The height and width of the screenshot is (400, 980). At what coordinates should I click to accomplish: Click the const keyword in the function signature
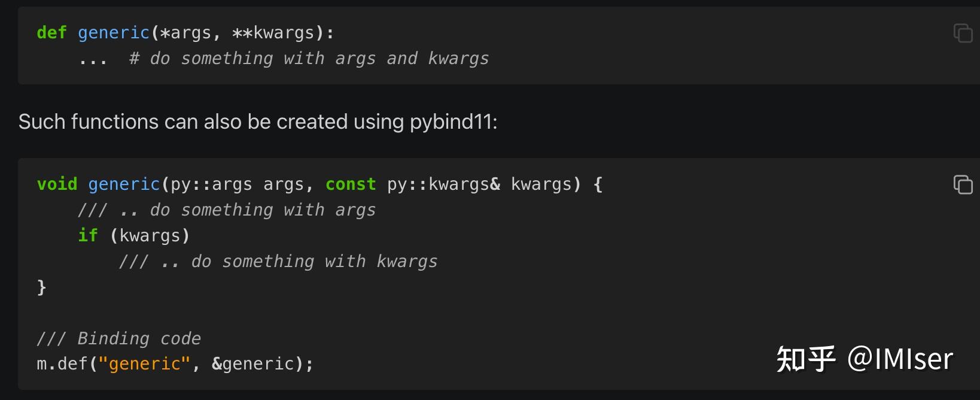coord(351,184)
